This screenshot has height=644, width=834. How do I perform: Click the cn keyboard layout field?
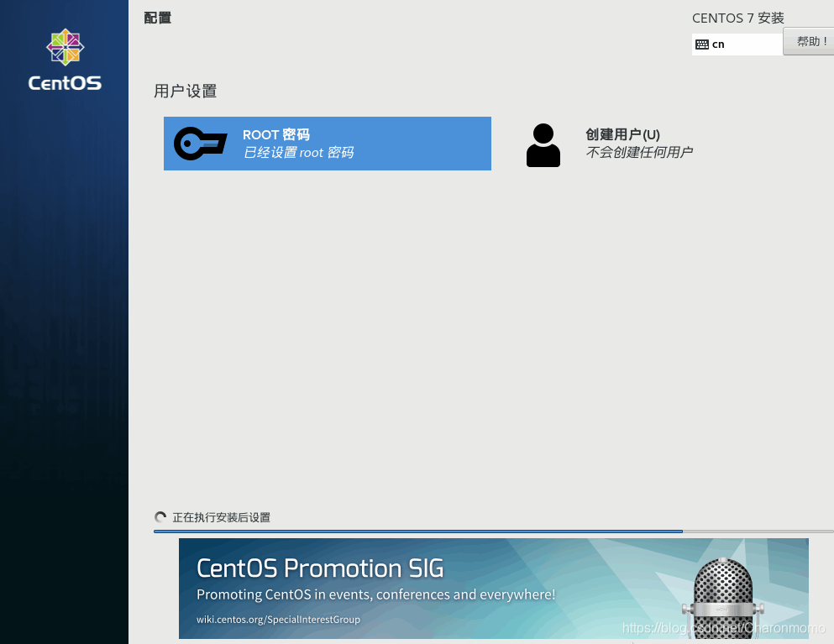[737, 45]
